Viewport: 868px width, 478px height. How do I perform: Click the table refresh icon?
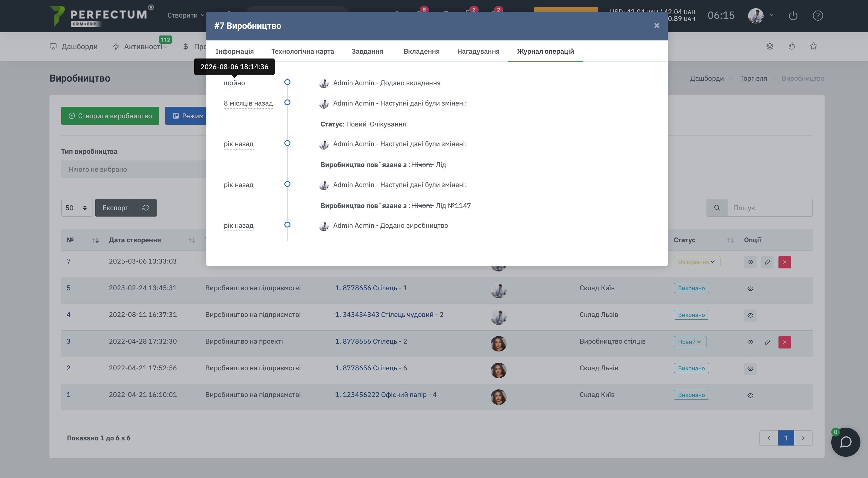tap(146, 208)
